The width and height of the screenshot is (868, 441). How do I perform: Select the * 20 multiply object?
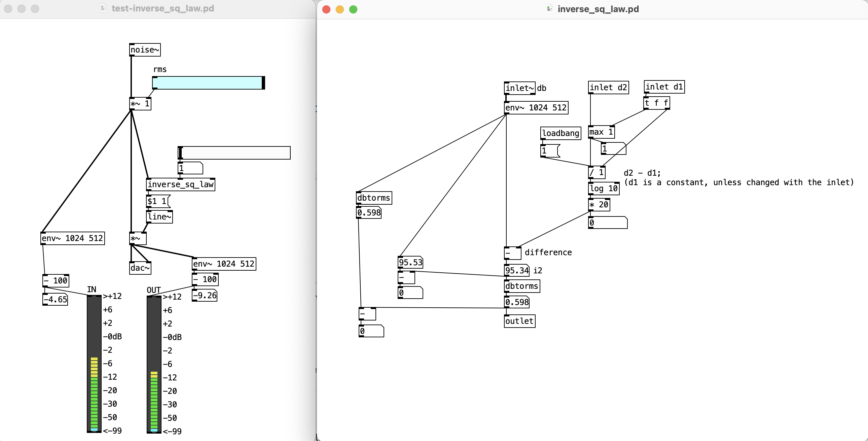click(x=599, y=205)
